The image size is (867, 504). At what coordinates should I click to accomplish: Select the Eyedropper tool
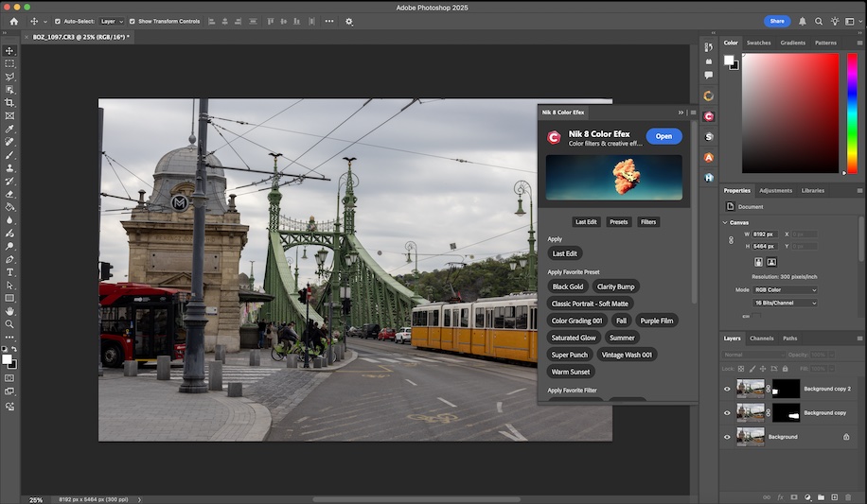pos(9,129)
